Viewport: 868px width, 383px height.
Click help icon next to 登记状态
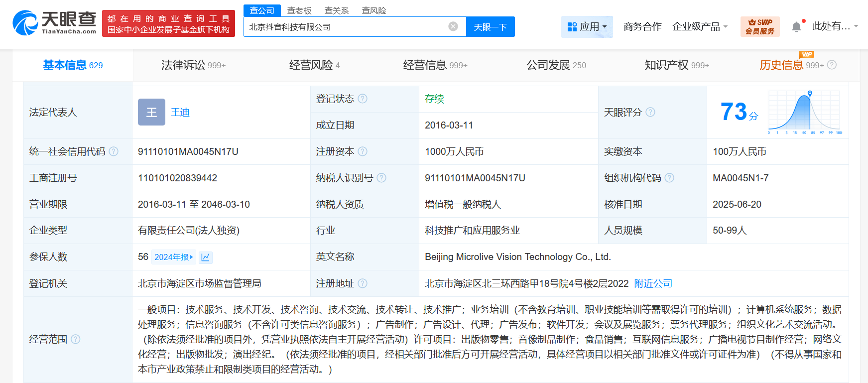click(363, 99)
